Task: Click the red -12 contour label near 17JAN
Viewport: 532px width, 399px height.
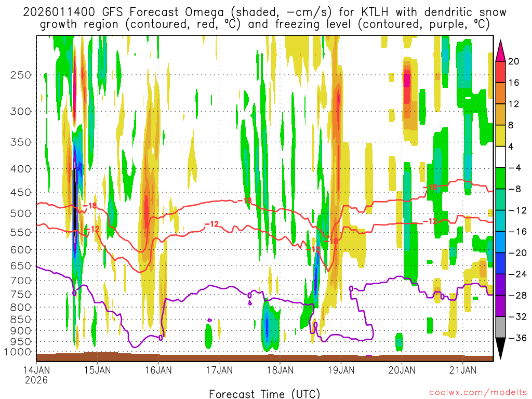Action: [212, 224]
